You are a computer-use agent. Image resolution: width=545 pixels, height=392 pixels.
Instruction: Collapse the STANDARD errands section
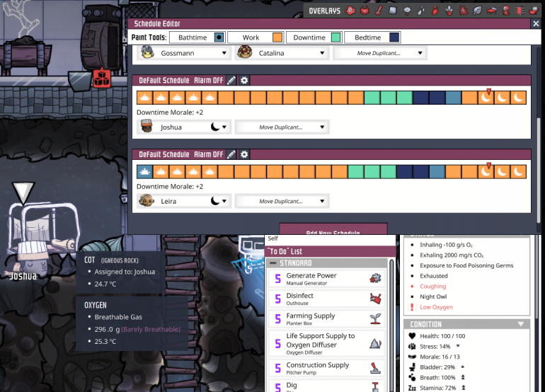[273, 263]
